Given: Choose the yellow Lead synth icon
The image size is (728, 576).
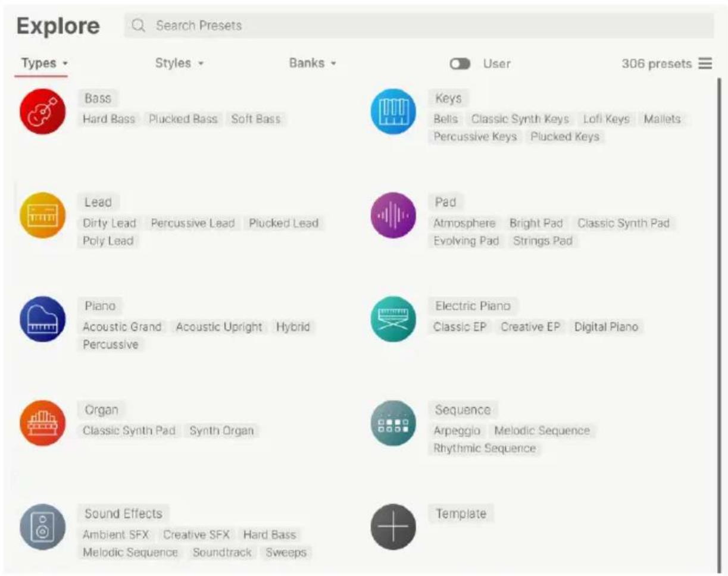Looking at the screenshot, I should click(42, 215).
